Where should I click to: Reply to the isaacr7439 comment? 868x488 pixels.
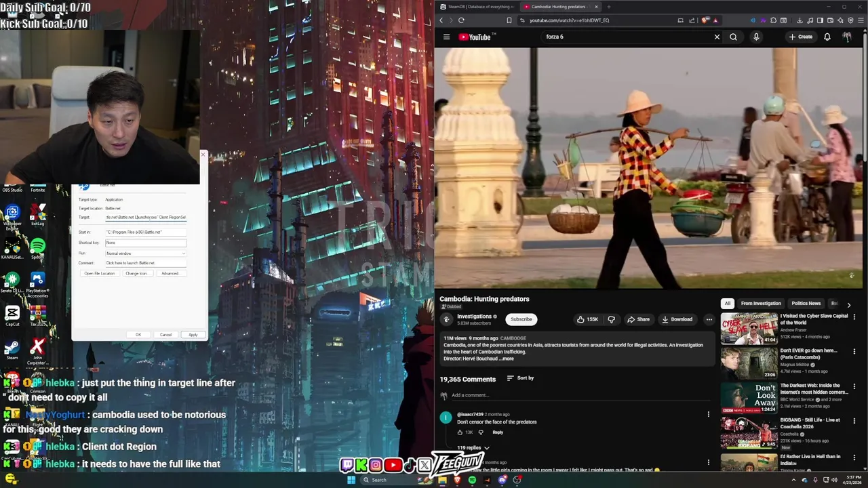[498, 432]
